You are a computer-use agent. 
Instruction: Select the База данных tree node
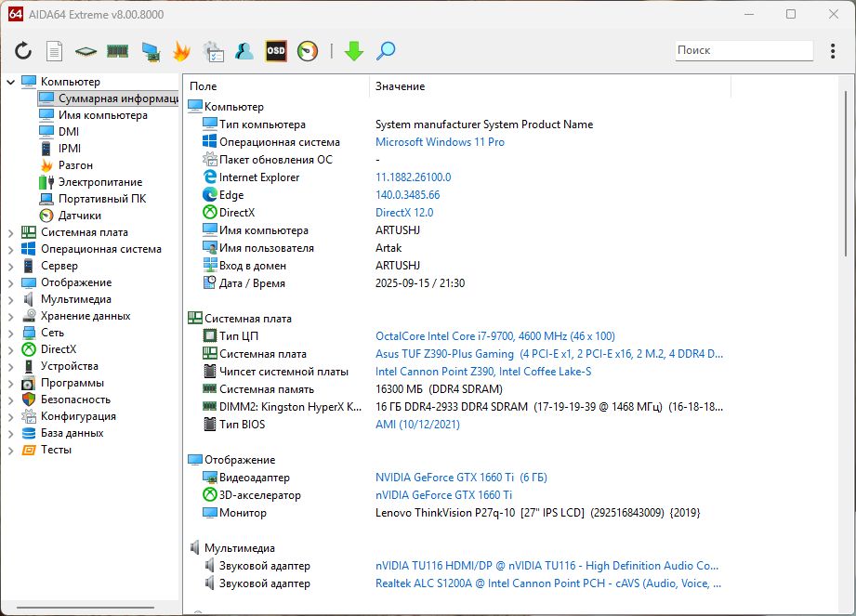tap(72, 433)
